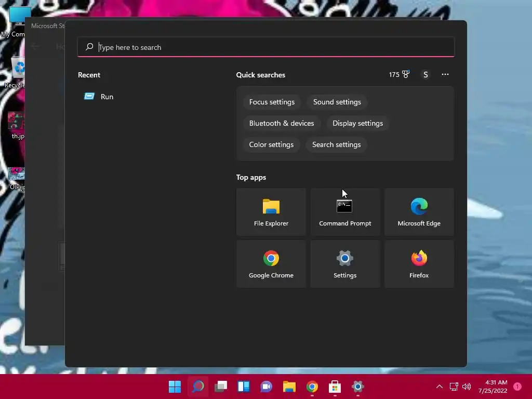Select Focus settings quick search
Image resolution: width=532 pixels, height=399 pixels.
tap(272, 102)
